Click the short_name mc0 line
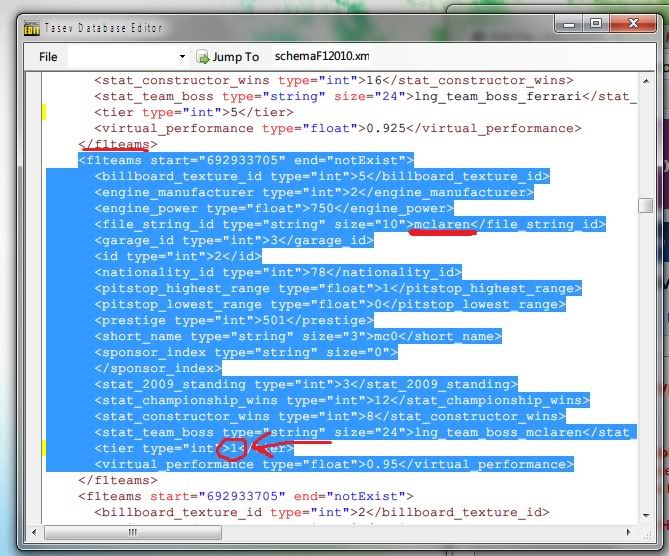Viewport: 669px width, 556px height. (298, 336)
